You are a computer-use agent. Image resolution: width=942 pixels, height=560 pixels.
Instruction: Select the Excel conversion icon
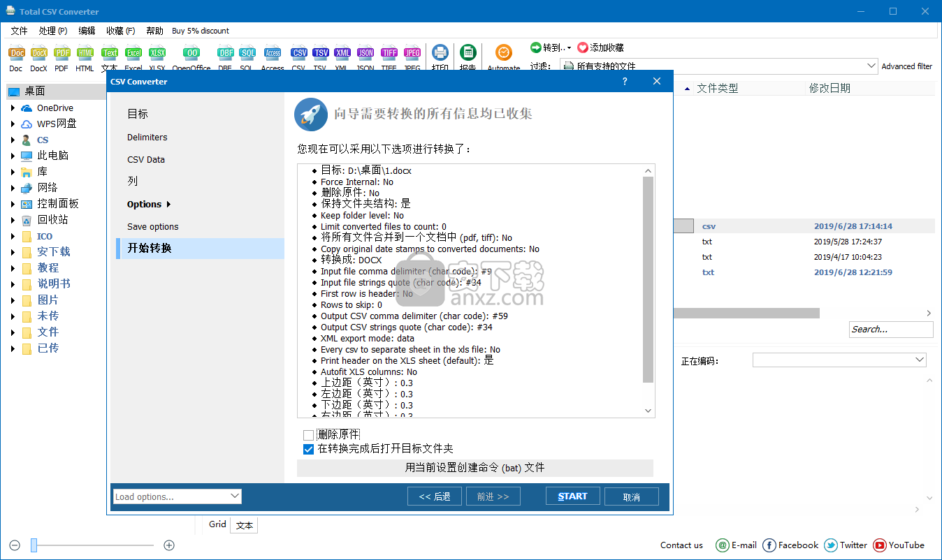tap(133, 52)
